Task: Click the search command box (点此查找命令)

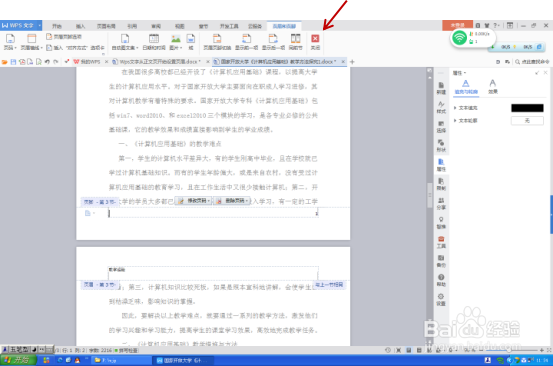Action: [x=532, y=62]
